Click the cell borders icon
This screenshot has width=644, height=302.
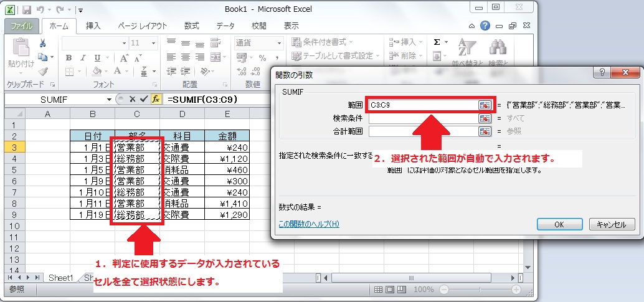coord(69,72)
